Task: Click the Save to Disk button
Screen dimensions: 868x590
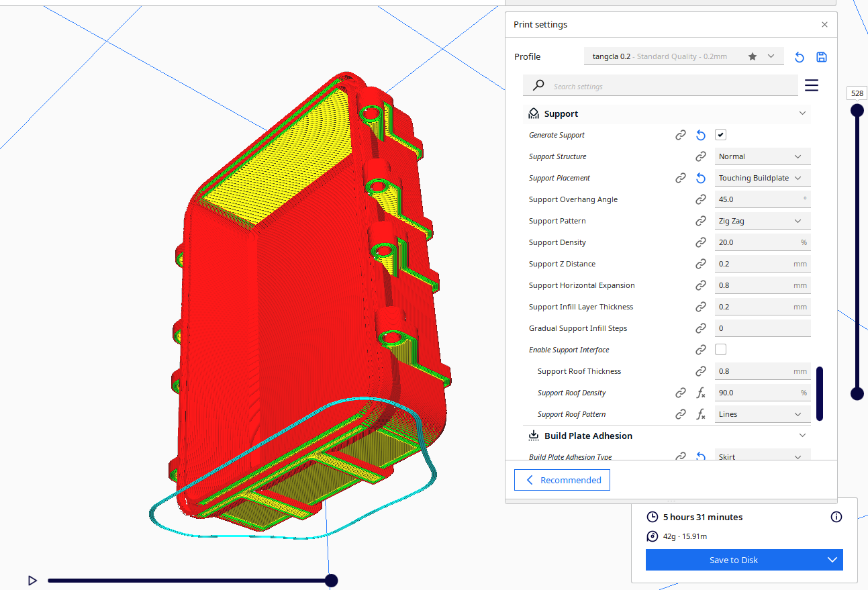Action: (733, 560)
